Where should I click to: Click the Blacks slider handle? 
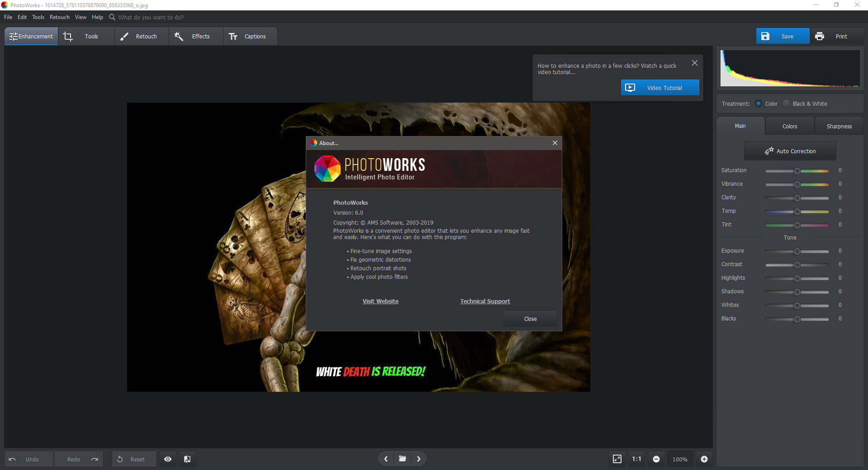click(x=797, y=319)
